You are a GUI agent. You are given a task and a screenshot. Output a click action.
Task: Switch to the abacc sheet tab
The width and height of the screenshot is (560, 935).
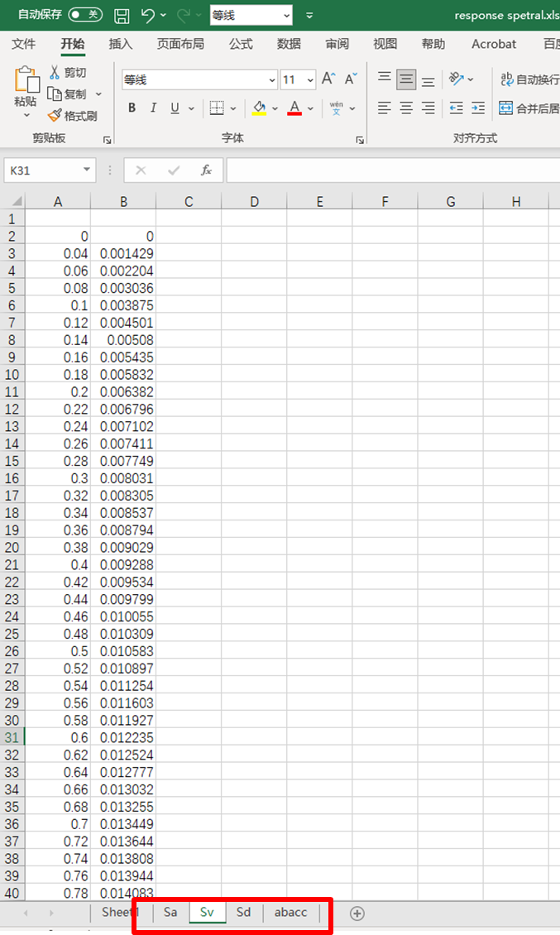click(291, 913)
